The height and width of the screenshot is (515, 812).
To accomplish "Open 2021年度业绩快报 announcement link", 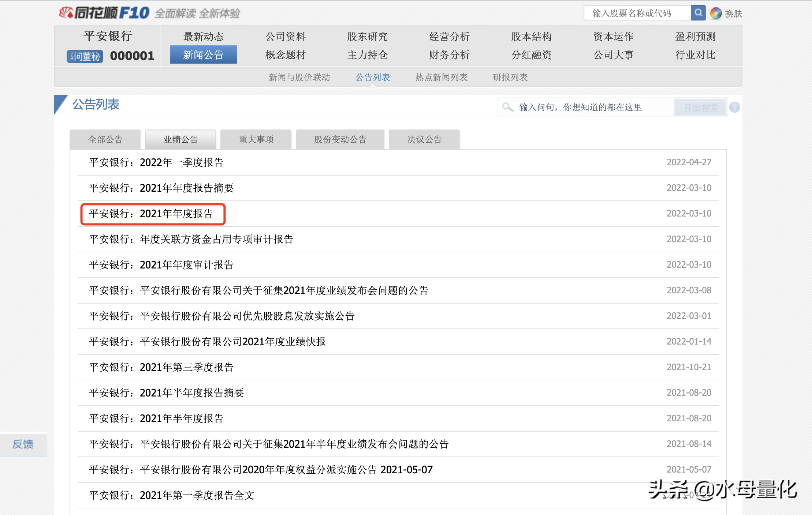I will (x=208, y=342).
